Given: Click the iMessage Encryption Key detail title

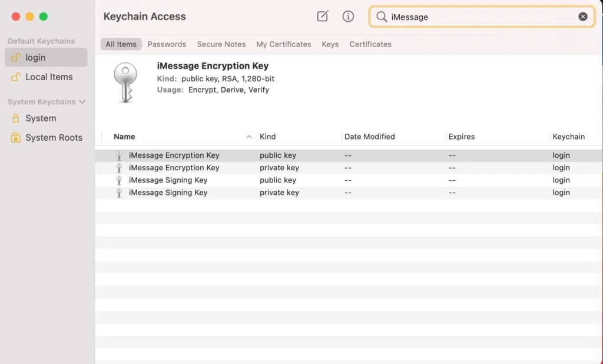Looking at the screenshot, I should click(213, 66).
